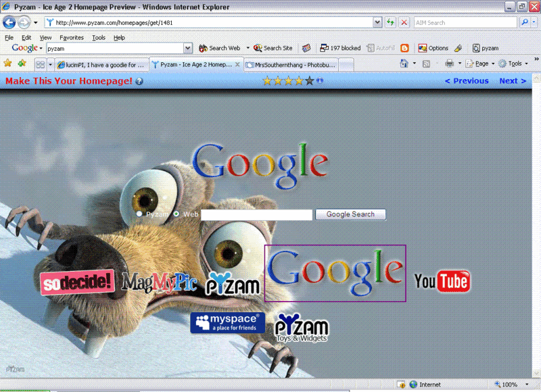Image resolution: width=541 pixels, height=392 pixels.
Task: Expand the address bar dropdown
Action: [x=377, y=23]
